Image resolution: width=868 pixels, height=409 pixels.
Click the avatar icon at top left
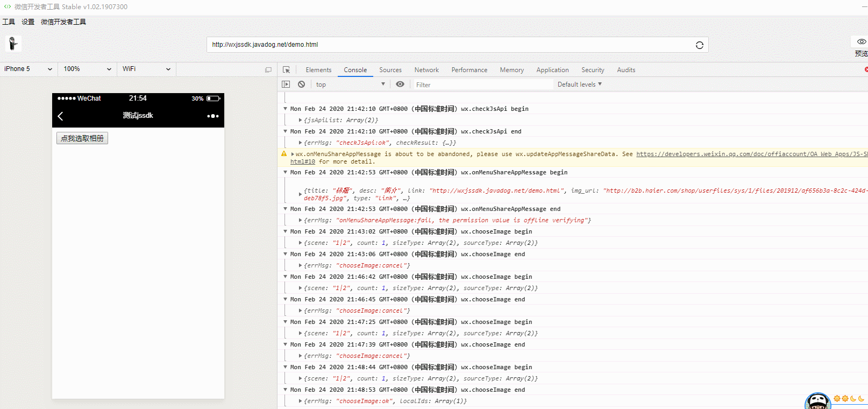[x=13, y=44]
